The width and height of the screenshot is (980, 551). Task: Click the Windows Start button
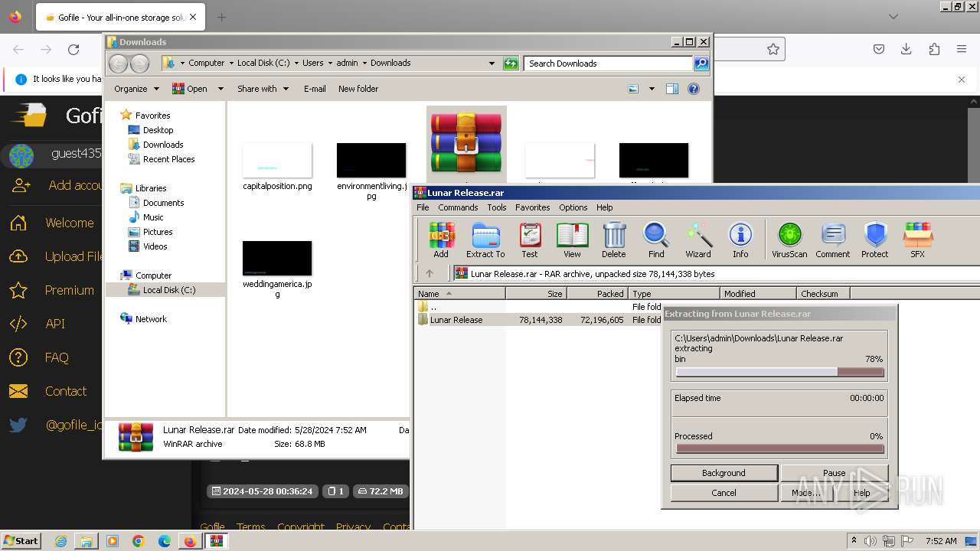click(x=21, y=541)
